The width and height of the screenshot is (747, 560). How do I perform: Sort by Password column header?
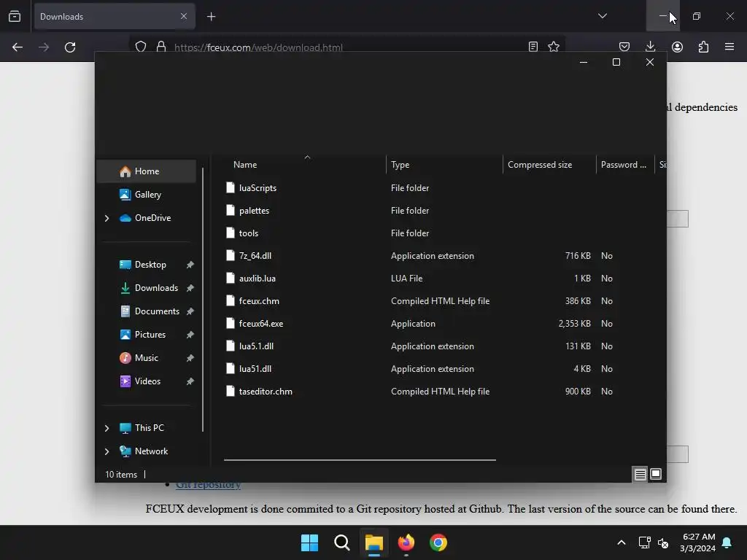[625, 165]
